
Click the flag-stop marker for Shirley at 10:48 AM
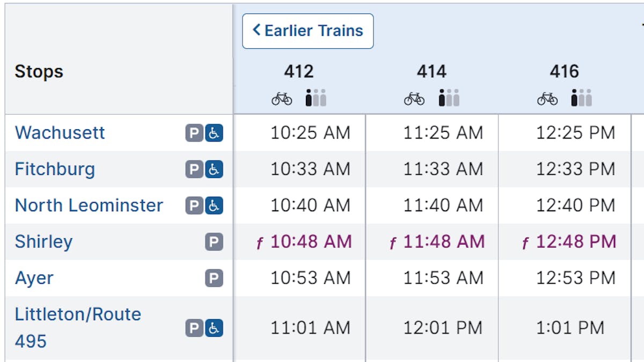(x=260, y=242)
